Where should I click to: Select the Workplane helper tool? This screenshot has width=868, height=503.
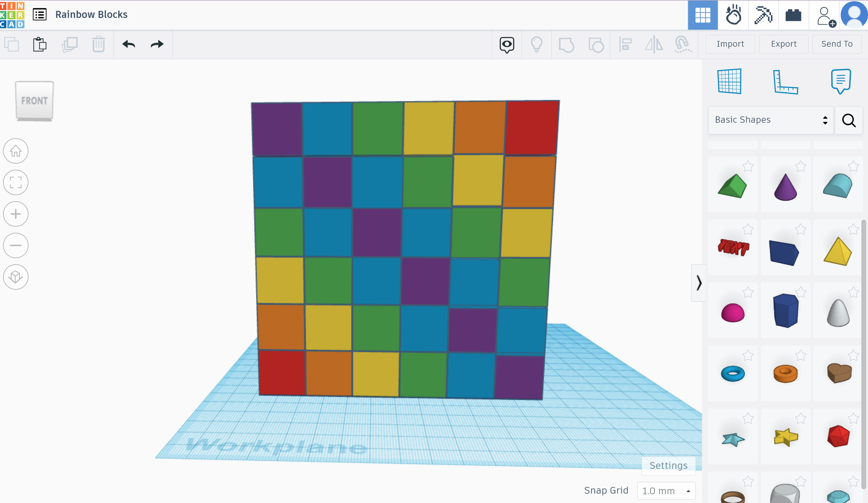730,81
